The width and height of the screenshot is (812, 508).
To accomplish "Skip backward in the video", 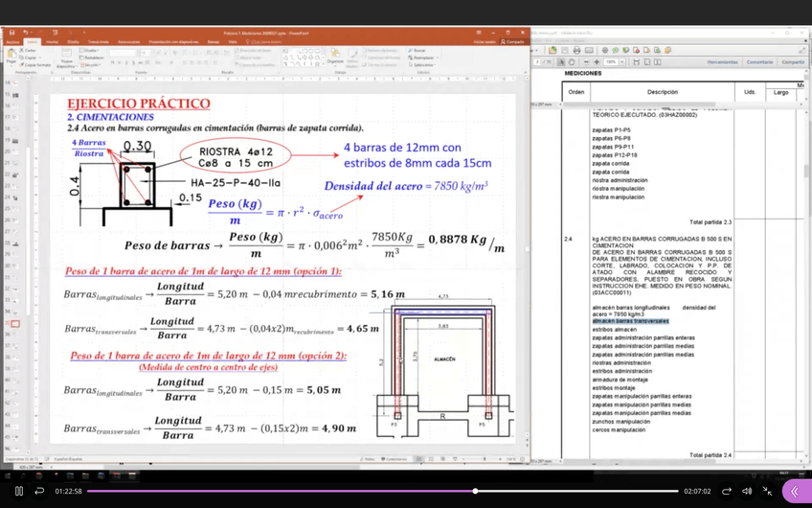I will pyautogui.click(x=39, y=491).
